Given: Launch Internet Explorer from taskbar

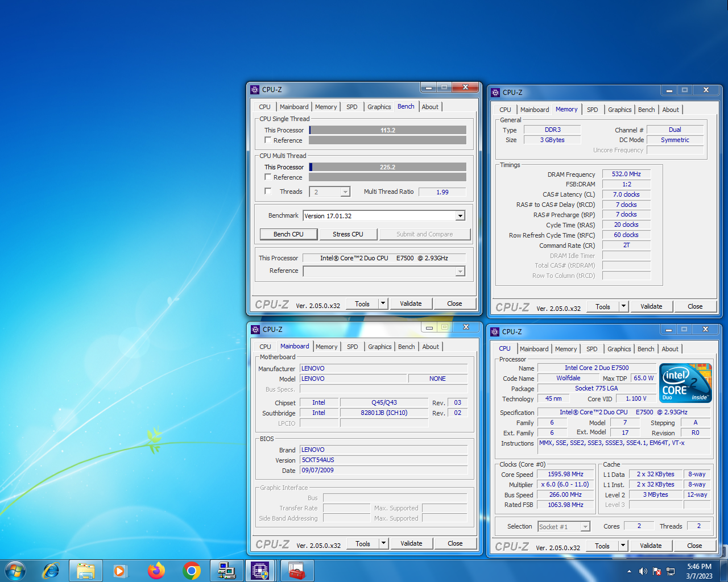Looking at the screenshot, I should pyautogui.click(x=51, y=571).
